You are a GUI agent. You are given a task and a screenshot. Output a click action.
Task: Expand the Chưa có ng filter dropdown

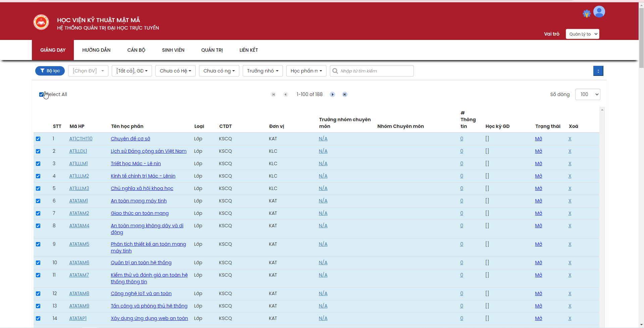[219, 71]
